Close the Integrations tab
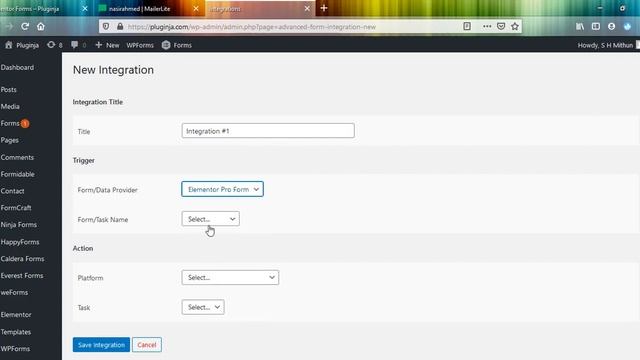This screenshot has height=360, width=640. (307, 8)
